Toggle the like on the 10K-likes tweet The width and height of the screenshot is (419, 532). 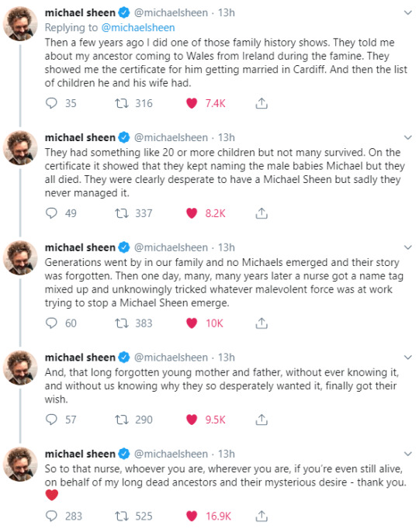pos(192,323)
